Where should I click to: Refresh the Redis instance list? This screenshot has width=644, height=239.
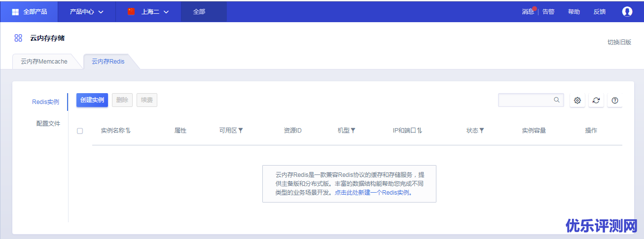pos(596,101)
